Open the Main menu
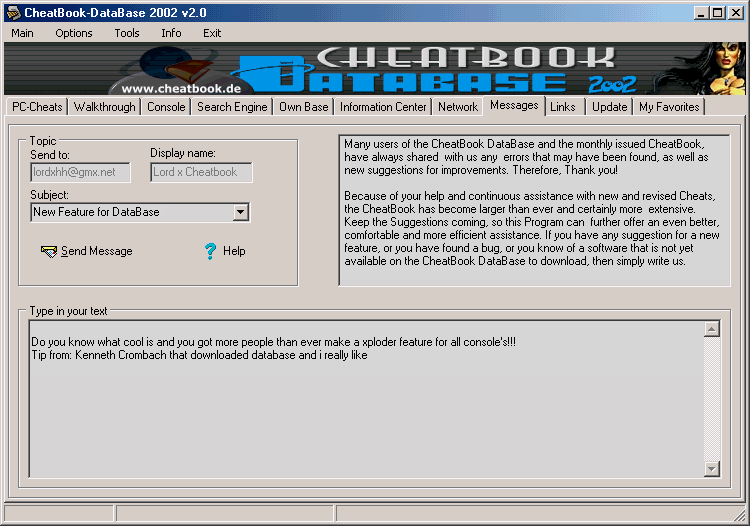The height and width of the screenshot is (526, 750). 22,33
